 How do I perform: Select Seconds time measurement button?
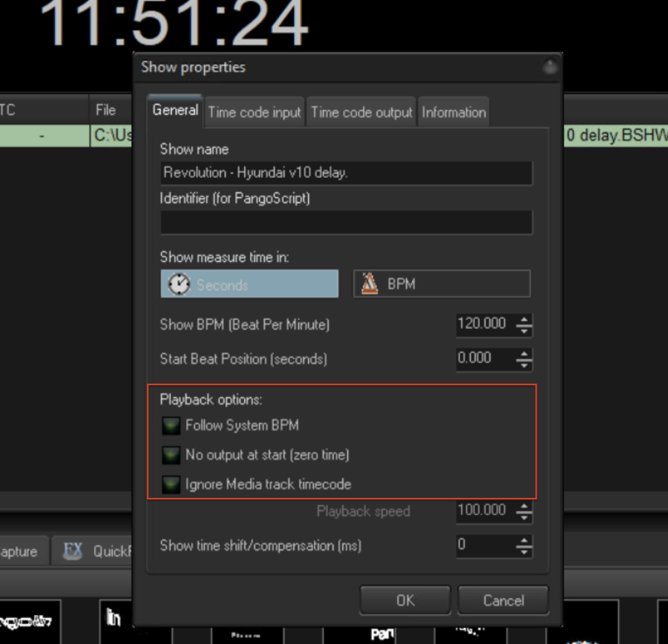pyautogui.click(x=249, y=284)
